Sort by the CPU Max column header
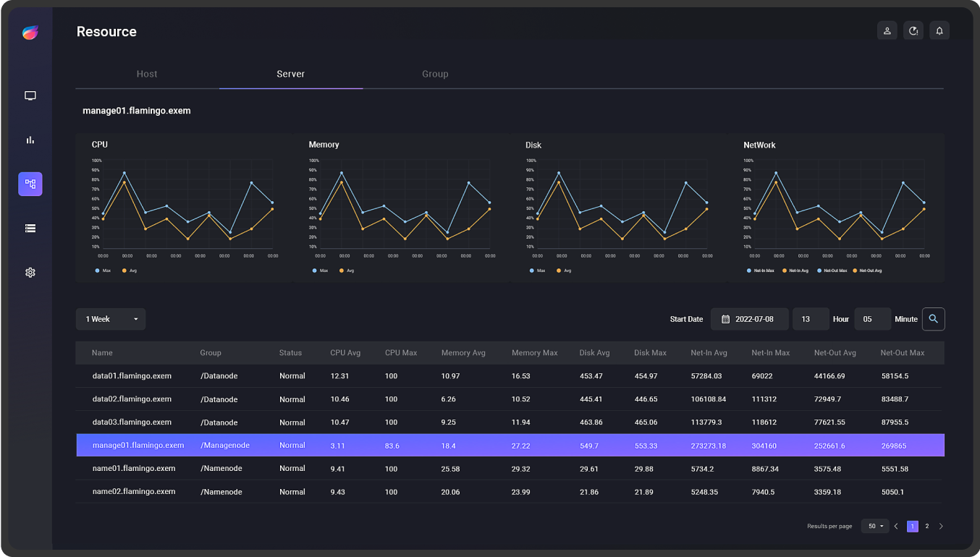Screen dimensions: 980x557 [401, 353]
